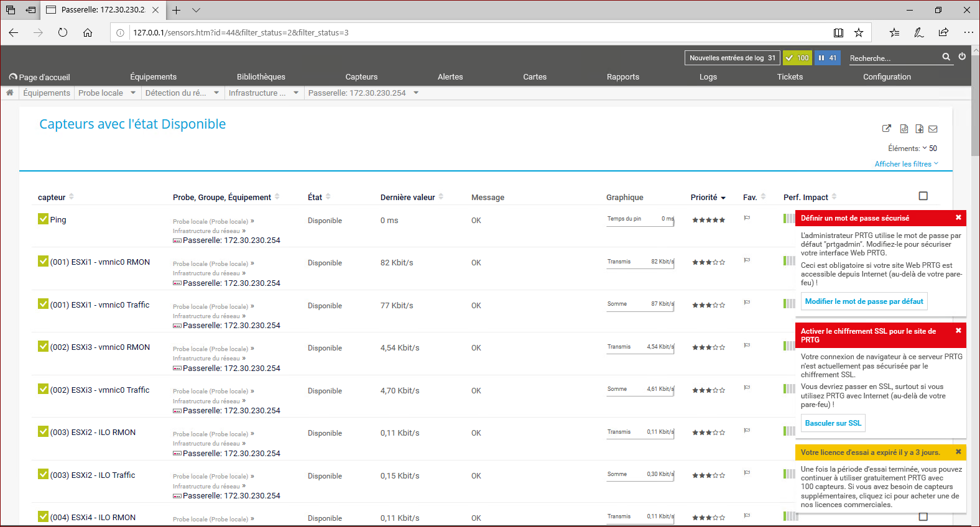Sort the table by État column
This screenshot has width=980, height=527.
click(319, 197)
